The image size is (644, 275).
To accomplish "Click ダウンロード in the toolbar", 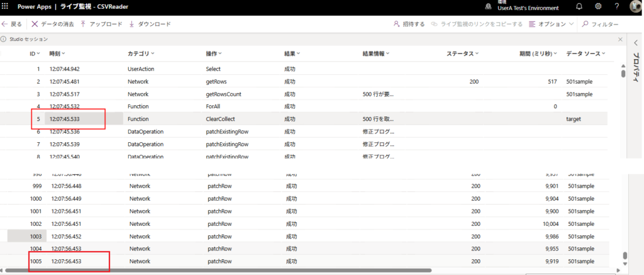I will pyautogui.click(x=150, y=24).
